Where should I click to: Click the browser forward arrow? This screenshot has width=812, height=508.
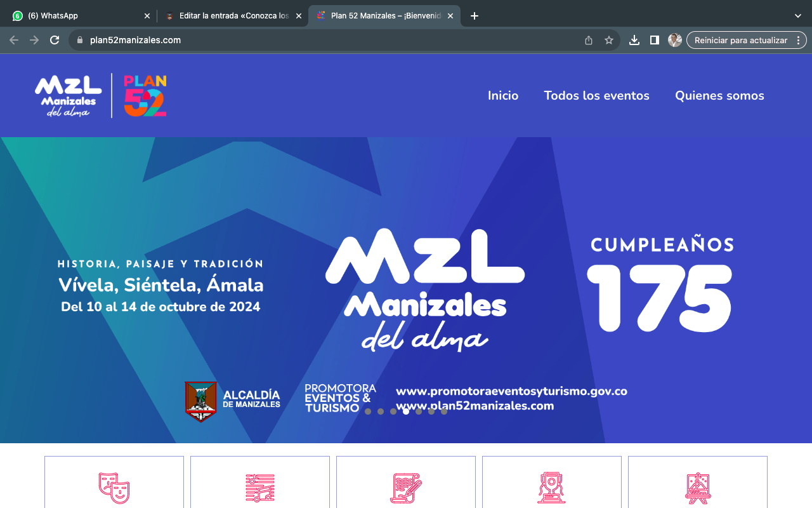[34, 40]
